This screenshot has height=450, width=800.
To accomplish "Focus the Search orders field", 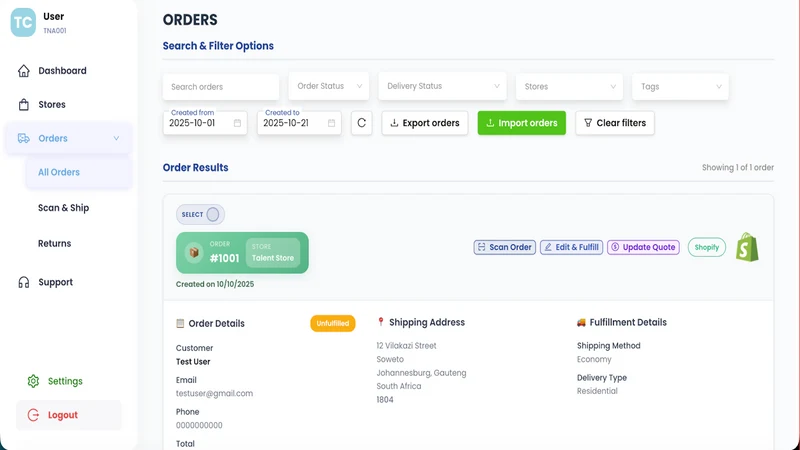I will (221, 87).
